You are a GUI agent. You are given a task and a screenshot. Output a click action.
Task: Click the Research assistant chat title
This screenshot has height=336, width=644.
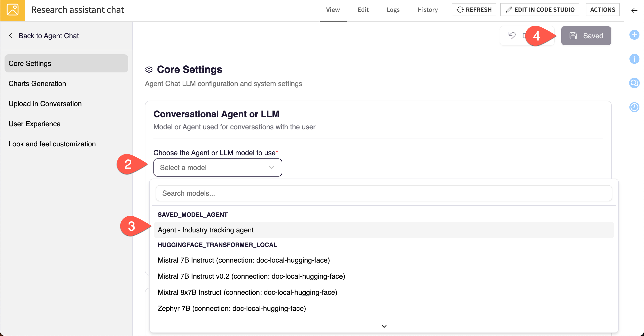(77, 10)
